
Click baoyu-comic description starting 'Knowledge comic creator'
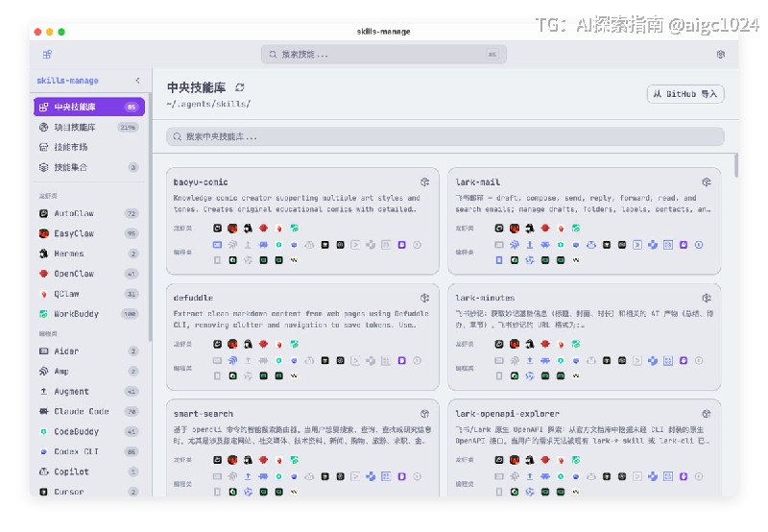[297, 204]
